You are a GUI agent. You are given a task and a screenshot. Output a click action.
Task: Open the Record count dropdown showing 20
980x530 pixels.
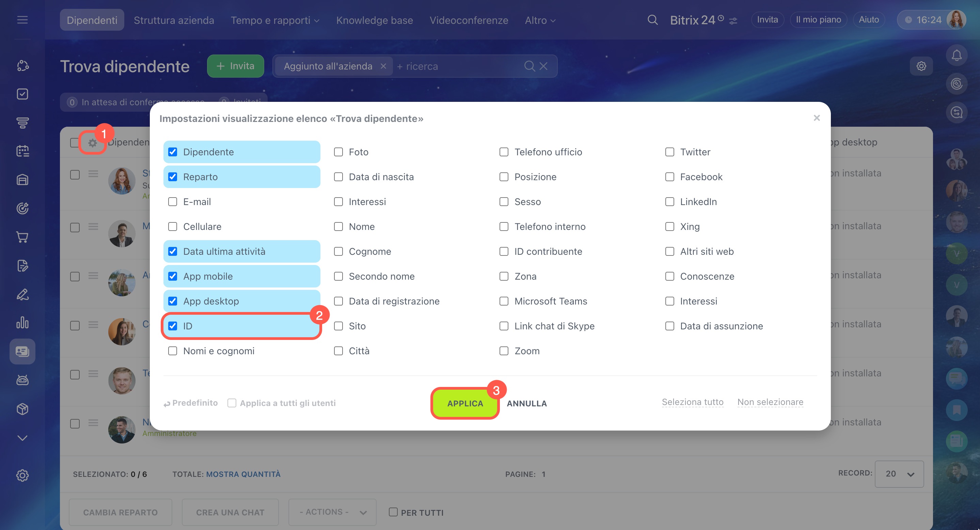899,474
